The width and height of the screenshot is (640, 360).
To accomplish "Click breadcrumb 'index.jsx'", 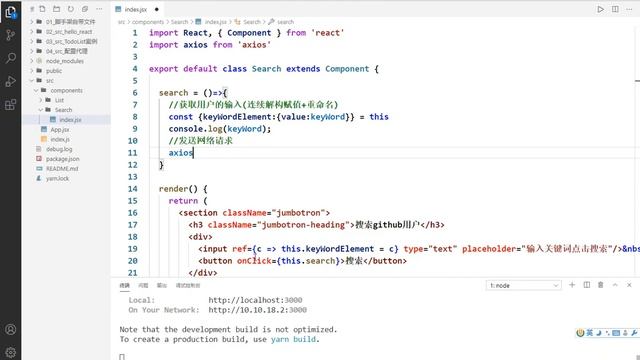I will click(216, 22).
